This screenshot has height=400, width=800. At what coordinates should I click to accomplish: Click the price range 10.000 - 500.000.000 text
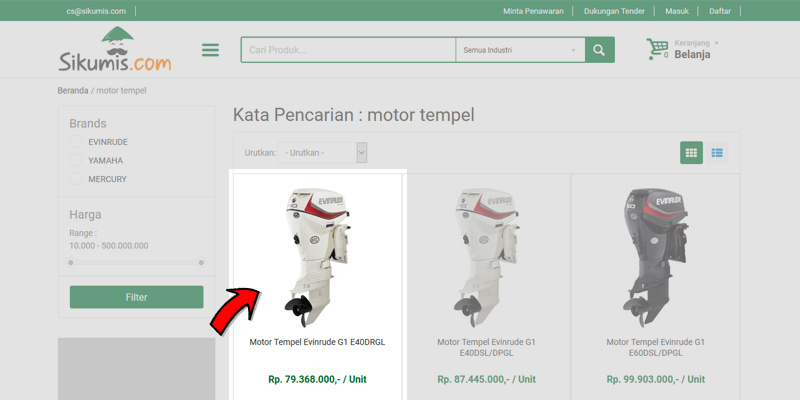click(109, 245)
